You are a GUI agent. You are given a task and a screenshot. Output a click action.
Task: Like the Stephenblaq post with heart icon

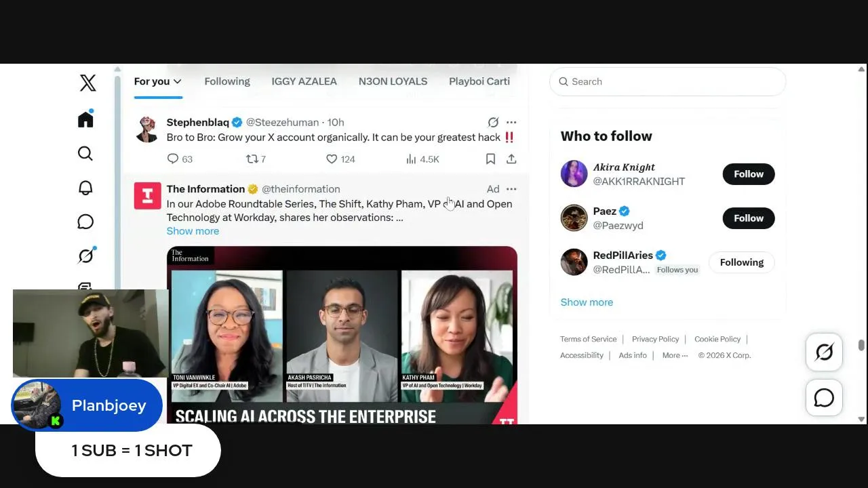(332, 159)
